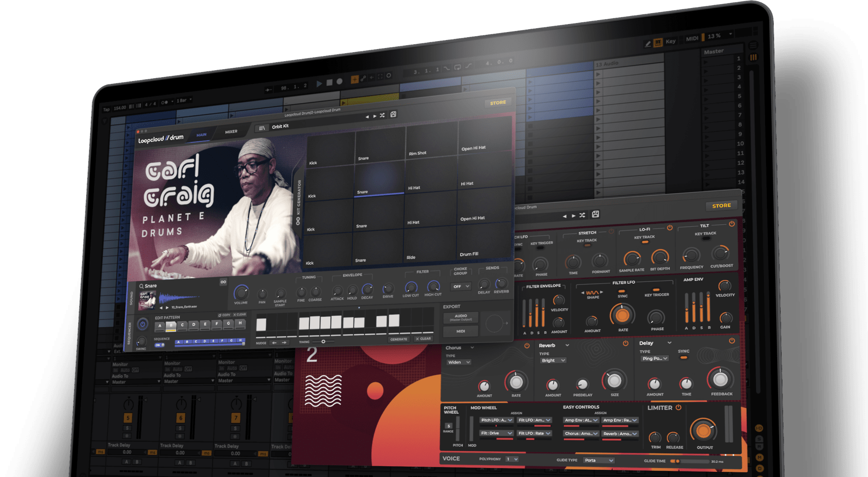Open the Choke Group OFF dropdown
Screen dimensions: 868x477
tap(460, 286)
